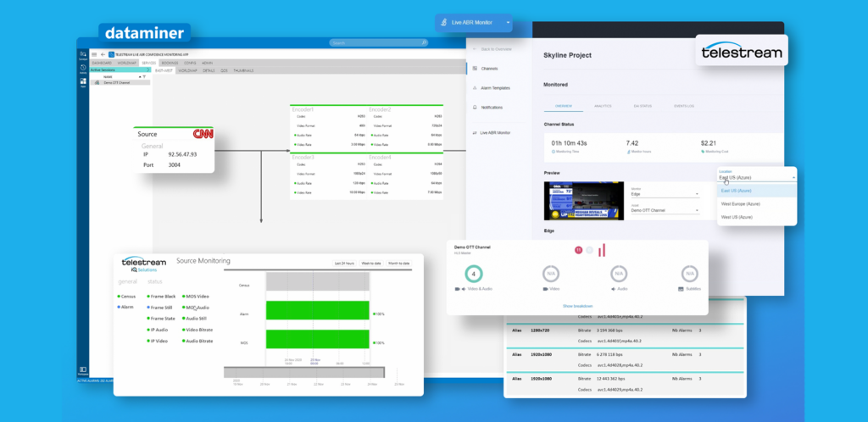Click the Show breakdown link
868x422 pixels.
[577, 306]
